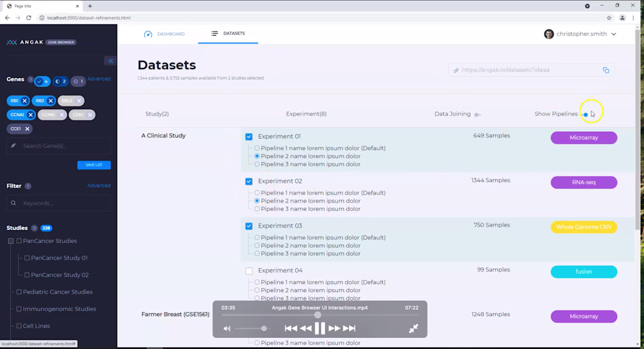Click the fusion tag button
The width and height of the screenshot is (644, 349).
click(584, 272)
